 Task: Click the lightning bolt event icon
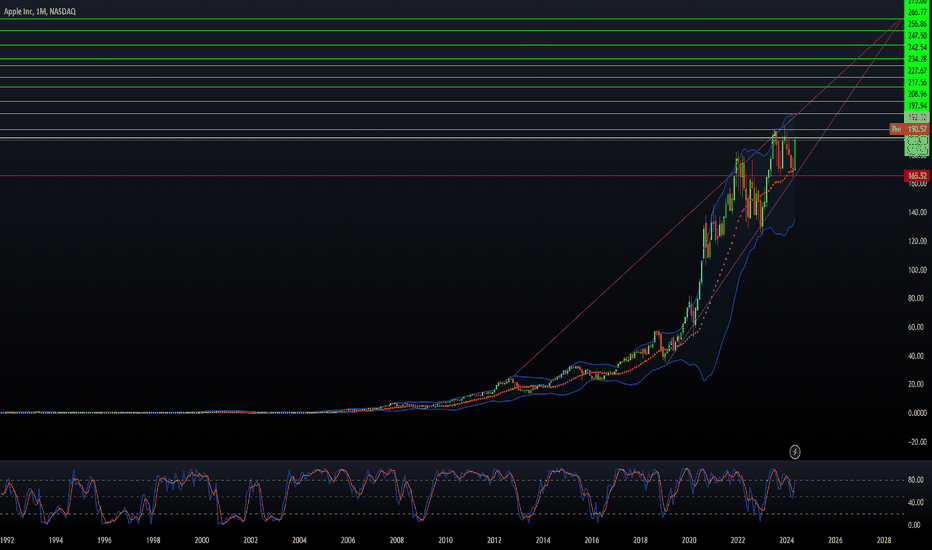[x=795, y=452]
